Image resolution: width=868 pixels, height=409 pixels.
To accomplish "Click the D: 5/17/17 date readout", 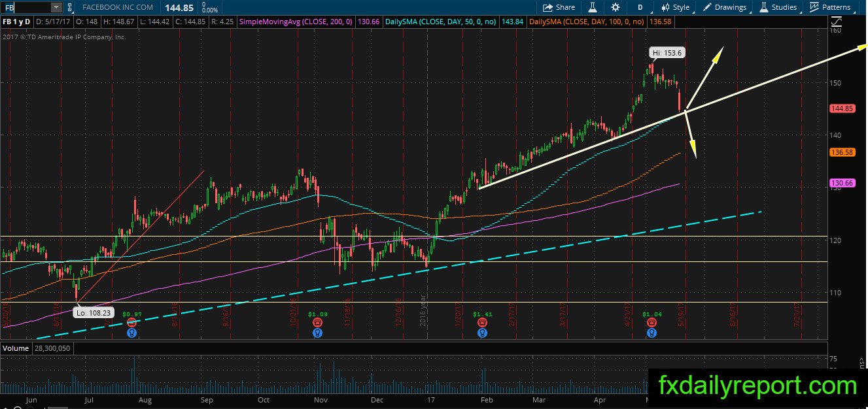I will click(x=54, y=22).
